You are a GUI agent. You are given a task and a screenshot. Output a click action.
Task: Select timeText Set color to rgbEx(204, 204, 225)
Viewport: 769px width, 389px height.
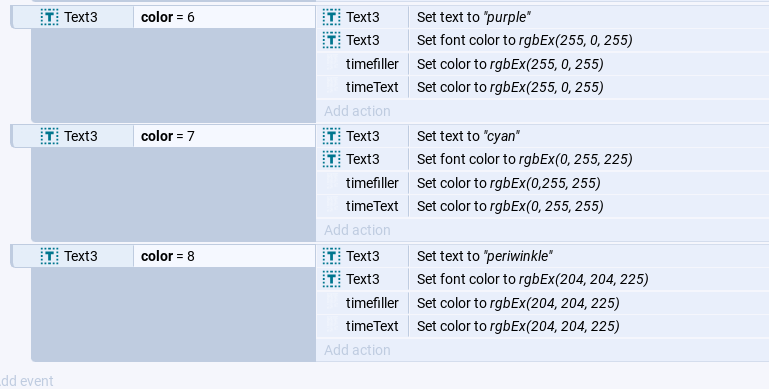(542, 326)
